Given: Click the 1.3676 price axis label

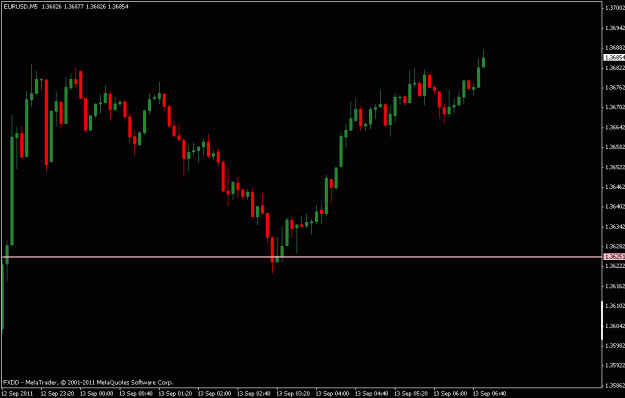Looking at the screenshot, I should click(x=615, y=87).
